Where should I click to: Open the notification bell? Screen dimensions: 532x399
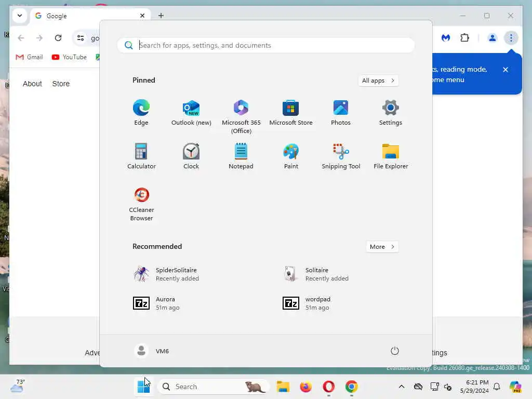coord(497,387)
